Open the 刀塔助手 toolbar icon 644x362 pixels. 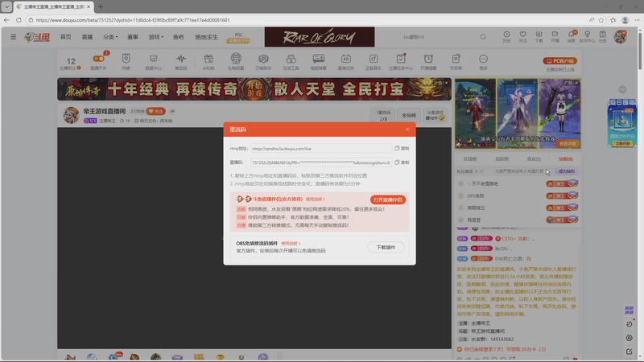click(x=263, y=62)
